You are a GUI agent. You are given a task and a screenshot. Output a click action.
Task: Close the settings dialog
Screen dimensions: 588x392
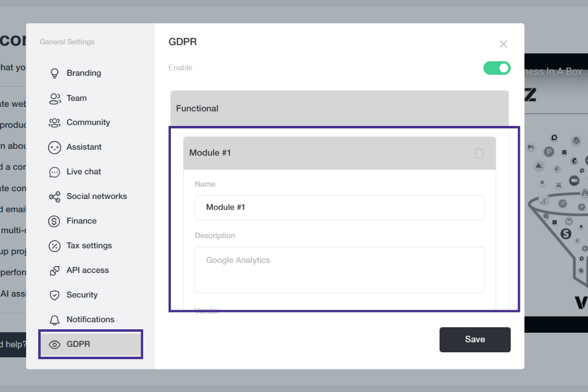[503, 44]
